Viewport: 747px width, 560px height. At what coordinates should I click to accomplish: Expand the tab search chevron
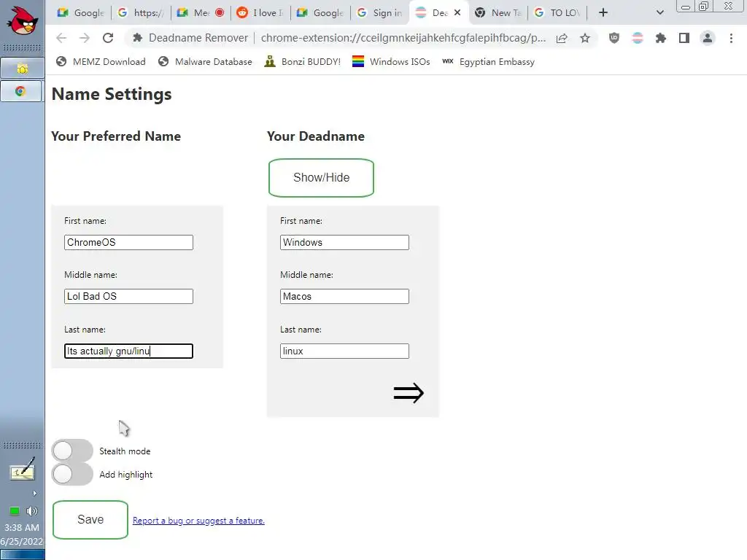coord(659,13)
